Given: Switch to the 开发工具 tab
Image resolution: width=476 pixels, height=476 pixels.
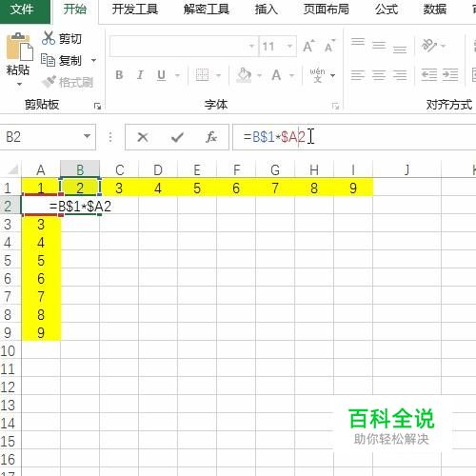Looking at the screenshot, I should (134, 10).
